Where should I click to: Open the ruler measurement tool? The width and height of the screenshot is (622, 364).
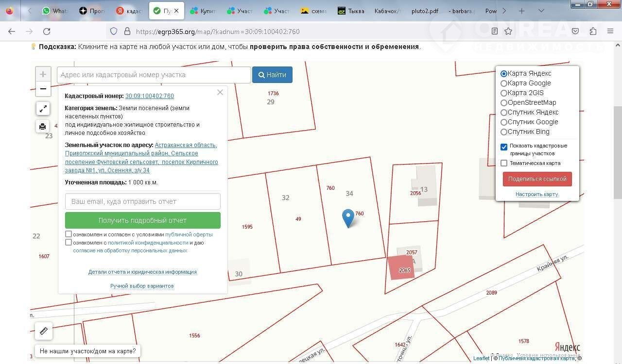pyautogui.click(x=43, y=331)
